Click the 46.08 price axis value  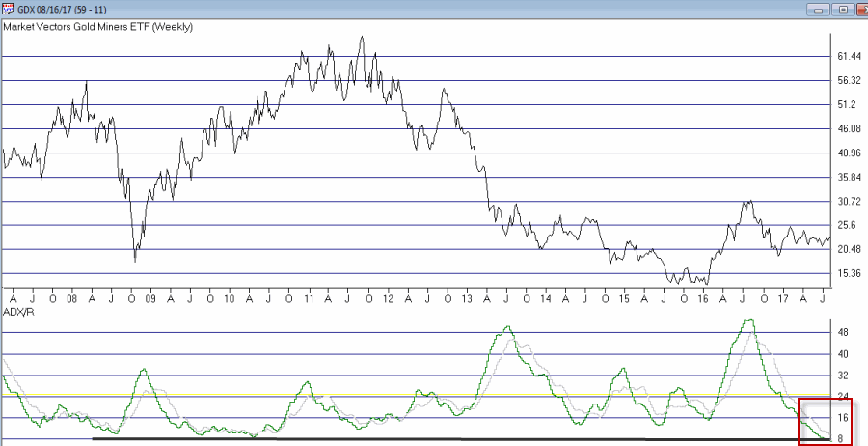pyautogui.click(x=850, y=129)
